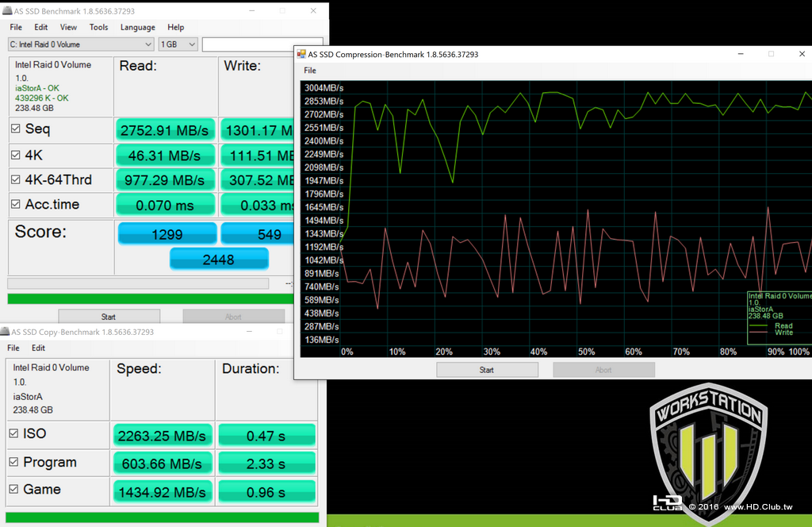Viewport: 812px width, 527px height.
Task: Click Start in the Compression-Benchmark window
Action: pos(487,370)
